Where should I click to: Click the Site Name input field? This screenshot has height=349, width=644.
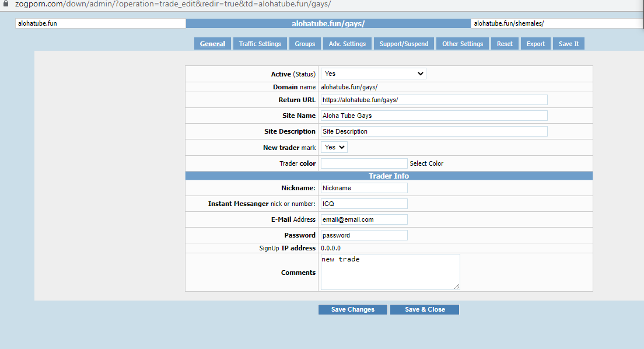(434, 116)
